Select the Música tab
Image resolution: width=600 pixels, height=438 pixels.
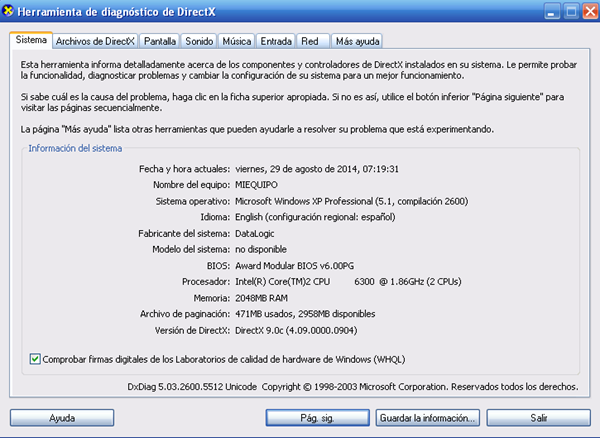[237, 41]
